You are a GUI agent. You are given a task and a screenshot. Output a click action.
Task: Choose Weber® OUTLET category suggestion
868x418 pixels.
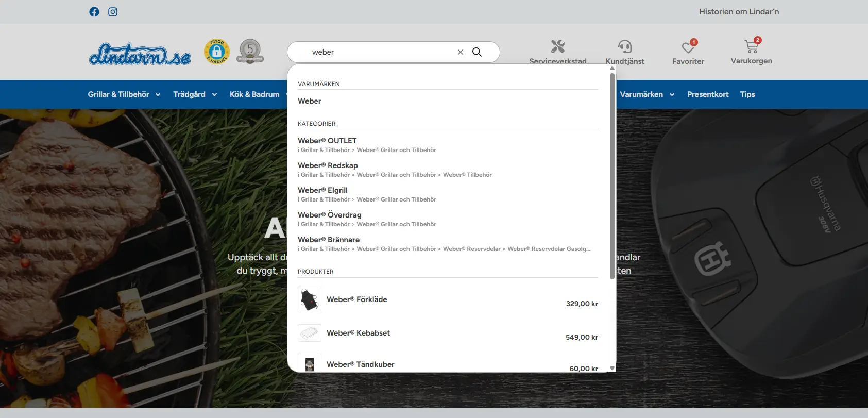pyautogui.click(x=327, y=141)
